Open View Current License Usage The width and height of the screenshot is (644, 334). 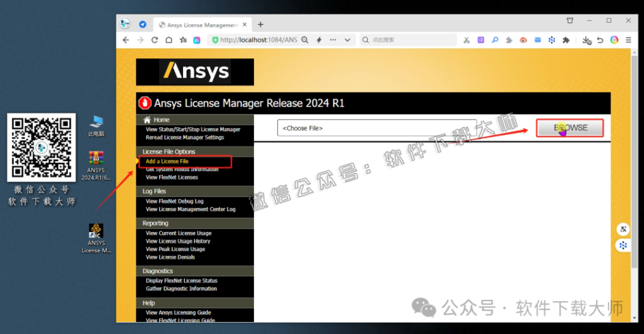pos(179,233)
